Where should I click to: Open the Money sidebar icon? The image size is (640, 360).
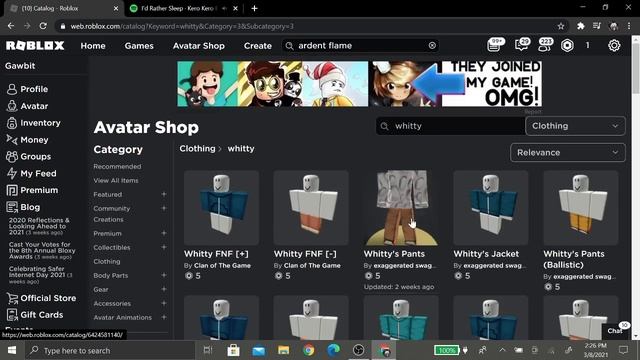click(x=12, y=140)
